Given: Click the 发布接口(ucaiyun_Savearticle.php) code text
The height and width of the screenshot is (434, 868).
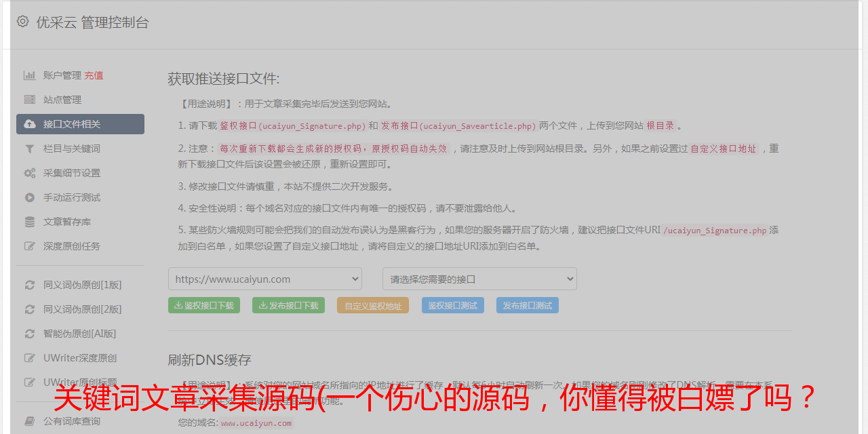Looking at the screenshot, I should pos(458,126).
